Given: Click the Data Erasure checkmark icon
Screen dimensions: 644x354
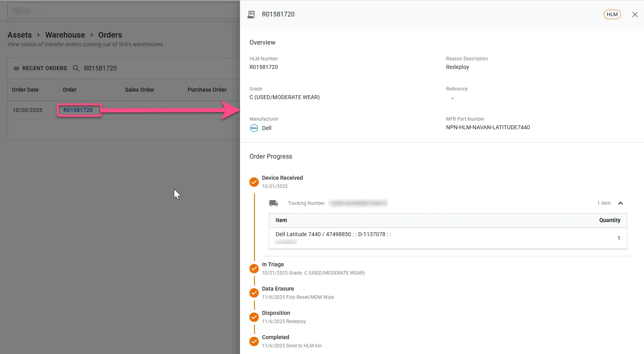Looking at the screenshot, I should tap(254, 293).
